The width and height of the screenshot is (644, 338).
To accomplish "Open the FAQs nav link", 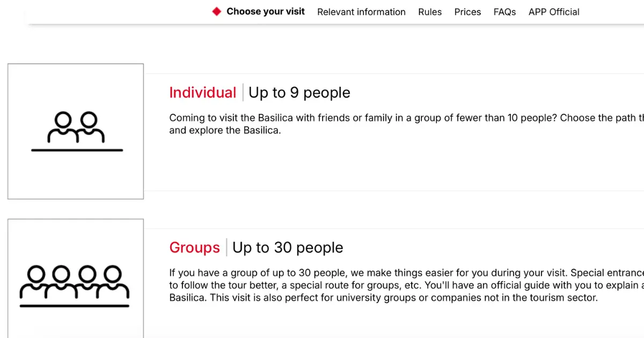I will tap(504, 12).
